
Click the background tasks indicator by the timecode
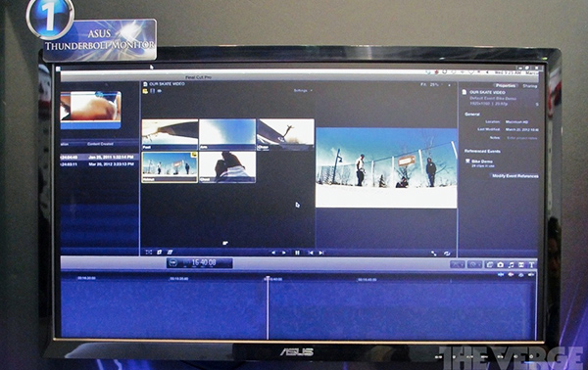pos(172,263)
